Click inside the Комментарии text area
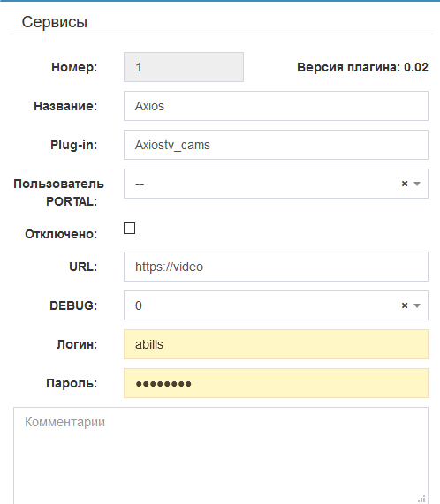 click(221, 455)
